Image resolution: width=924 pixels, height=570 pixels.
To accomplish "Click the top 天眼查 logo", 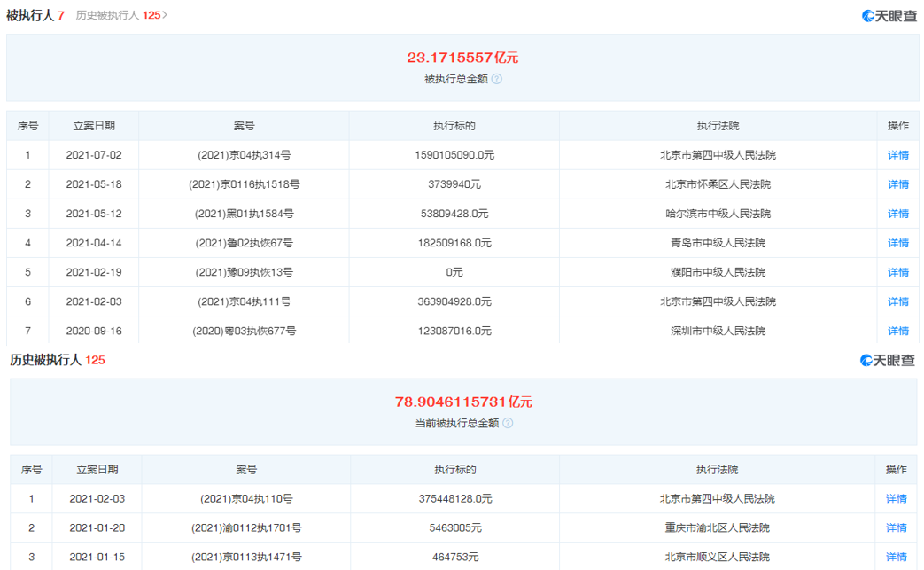I will coord(889,15).
